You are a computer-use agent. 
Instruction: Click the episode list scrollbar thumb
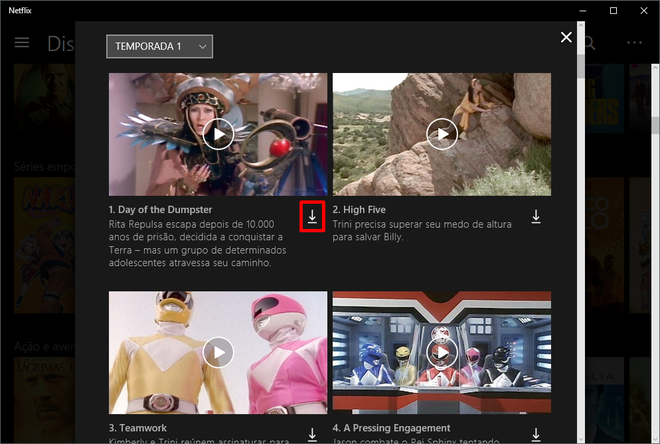(581, 66)
